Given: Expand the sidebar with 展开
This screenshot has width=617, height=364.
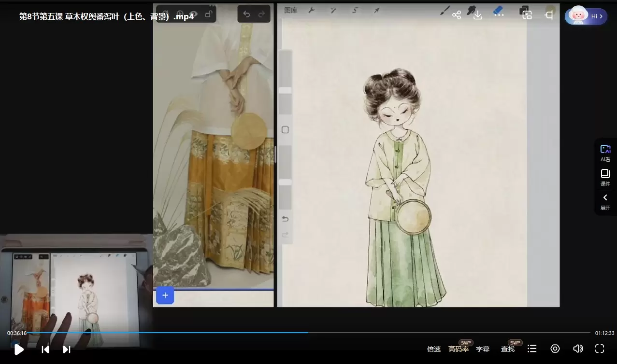Looking at the screenshot, I should coord(605,201).
